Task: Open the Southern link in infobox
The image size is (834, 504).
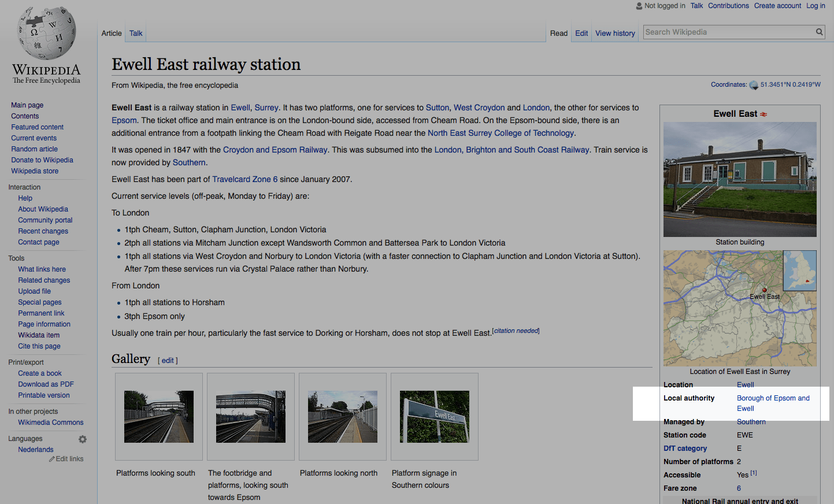Action: [751, 422]
